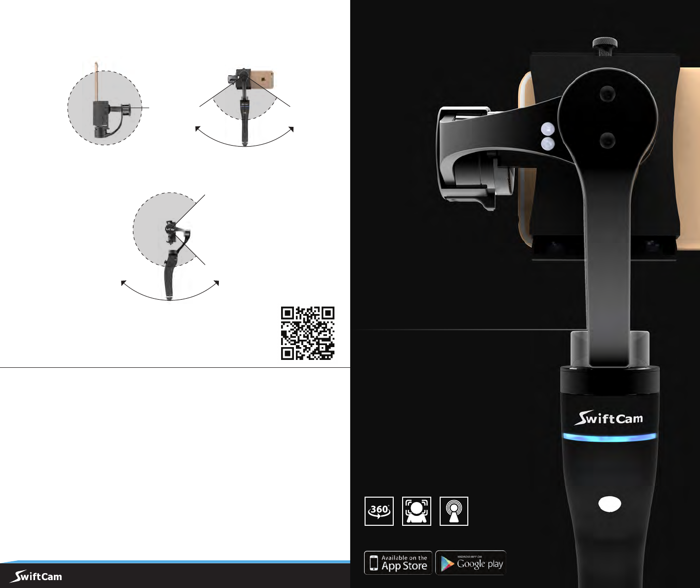Click the blue LED ring on the handle

tap(610, 437)
